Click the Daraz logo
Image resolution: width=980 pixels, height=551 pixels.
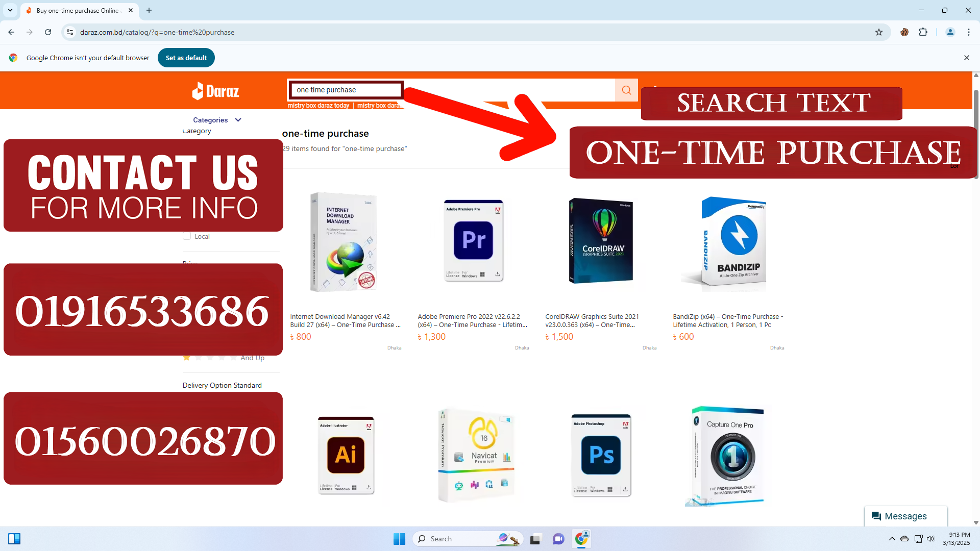point(215,91)
